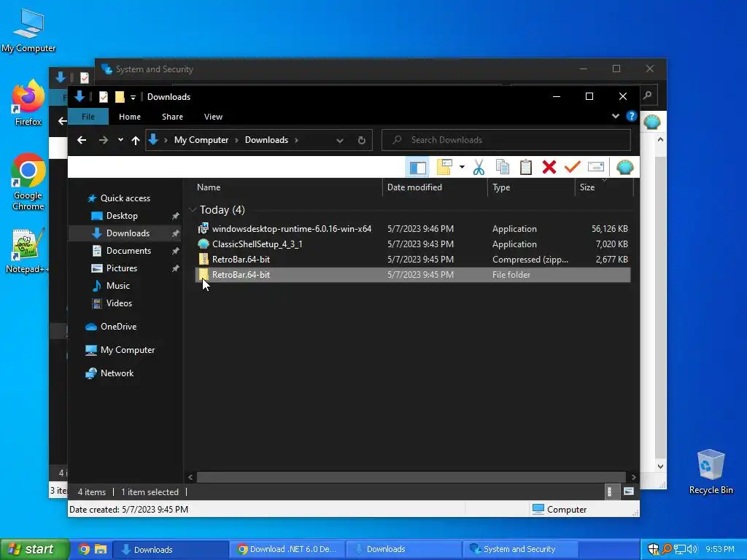Viewport: 747px width, 560px height.
Task: Select Videos in navigation pane
Action: (119, 303)
